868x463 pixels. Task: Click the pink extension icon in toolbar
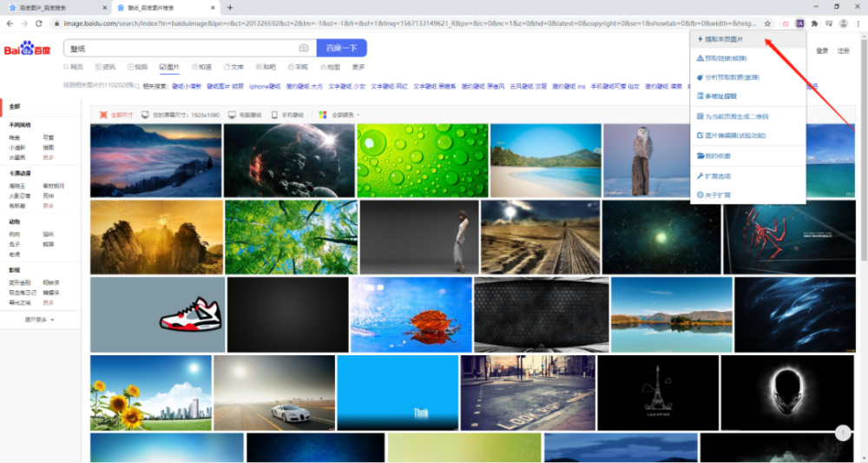tap(786, 23)
